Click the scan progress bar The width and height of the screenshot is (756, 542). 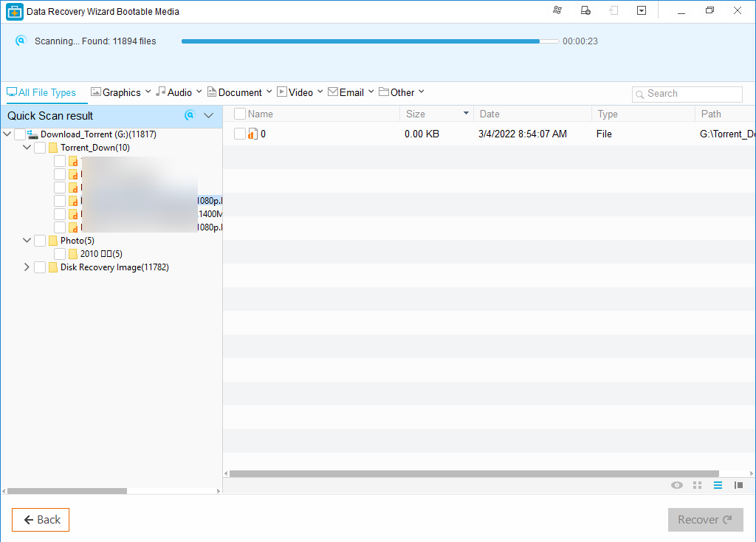[x=370, y=41]
